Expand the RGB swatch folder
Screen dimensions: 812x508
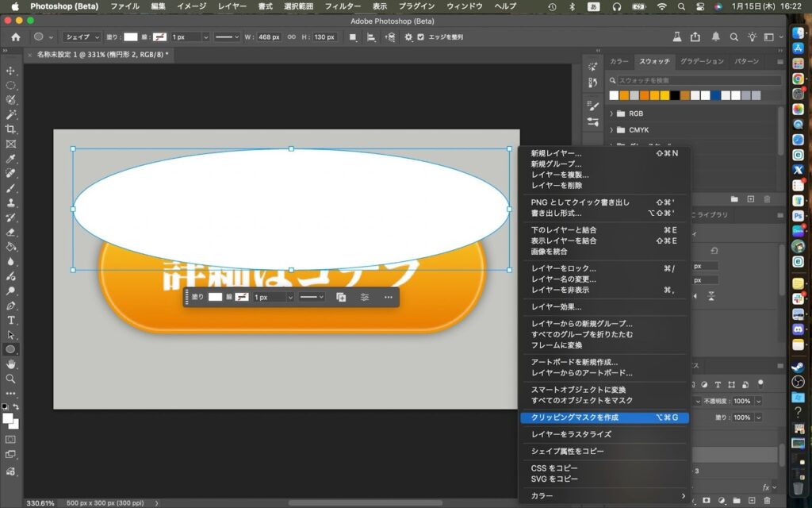(x=612, y=114)
